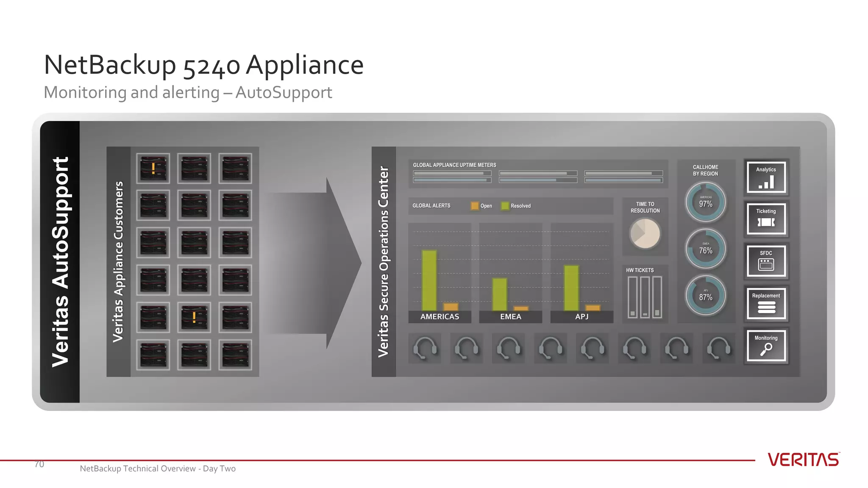The height and width of the screenshot is (488, 868).
Task: Click the EMEA 76% callhome gauge
Action: pyautogui.click(x=706, y=249)
